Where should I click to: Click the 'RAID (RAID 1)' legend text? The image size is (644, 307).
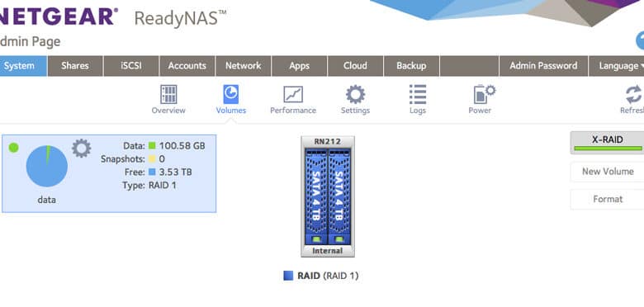[x=328, y=276]
